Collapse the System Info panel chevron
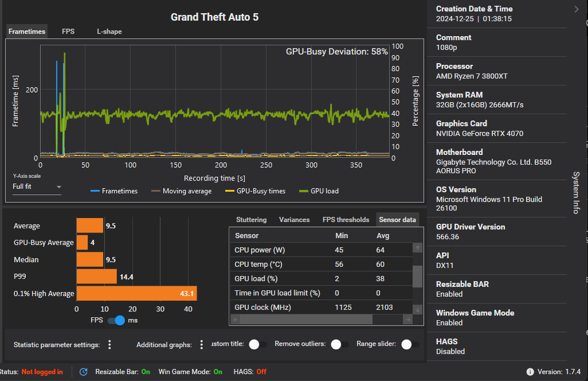 (x=577, y=9)
